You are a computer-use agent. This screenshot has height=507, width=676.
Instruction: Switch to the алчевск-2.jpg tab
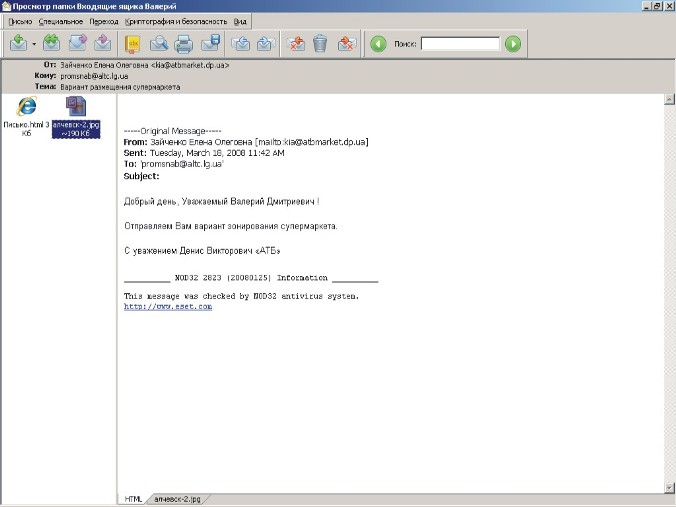coord(177,499)
